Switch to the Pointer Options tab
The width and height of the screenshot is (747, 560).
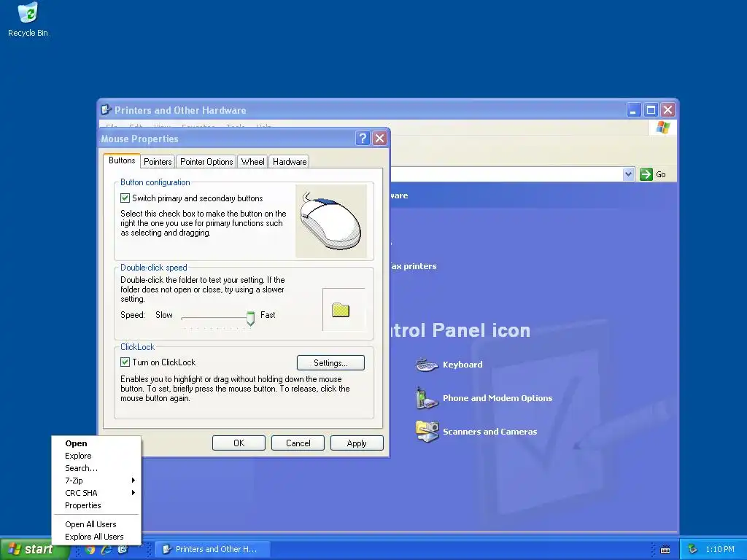tap(206, 162)
